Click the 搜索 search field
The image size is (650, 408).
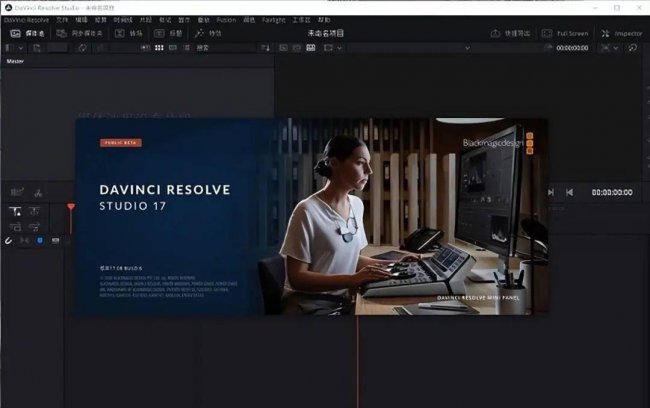coord(225,48)
